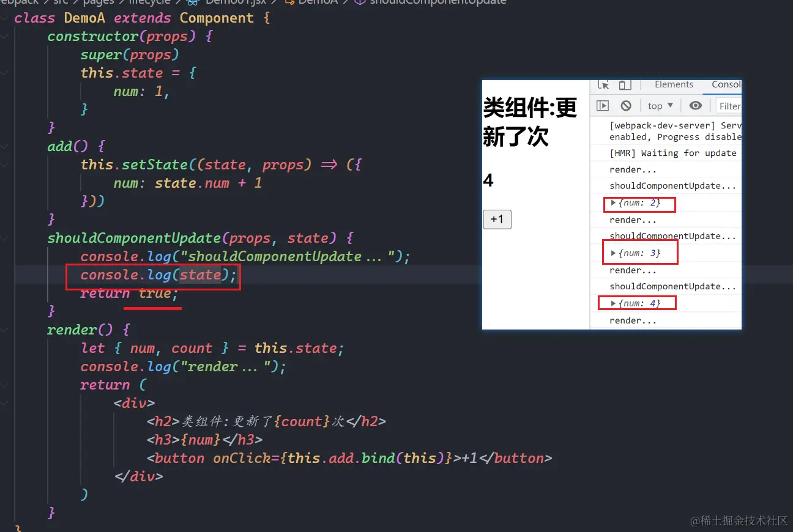Image resolution: width=793 pixels, height=532 pixels.
Task: Toggle the DevTools device toolbar icon
Action: point(625,85)
